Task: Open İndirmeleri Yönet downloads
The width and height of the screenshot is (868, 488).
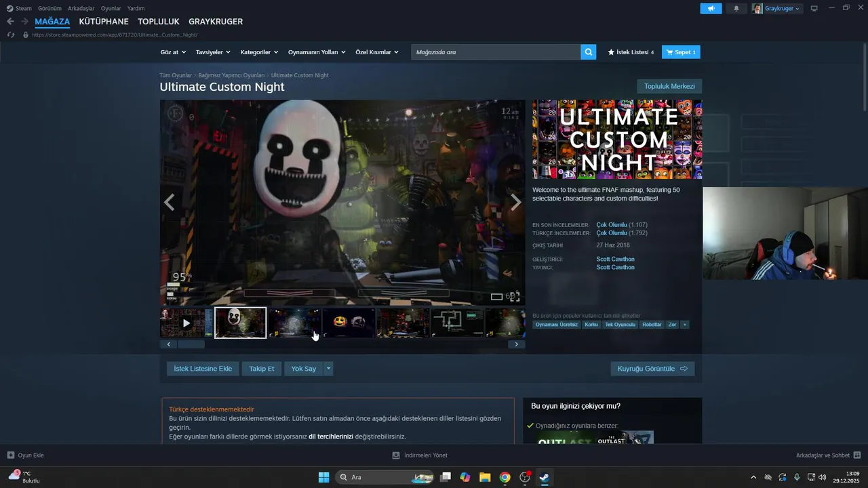Action: [x=420, y=455]
